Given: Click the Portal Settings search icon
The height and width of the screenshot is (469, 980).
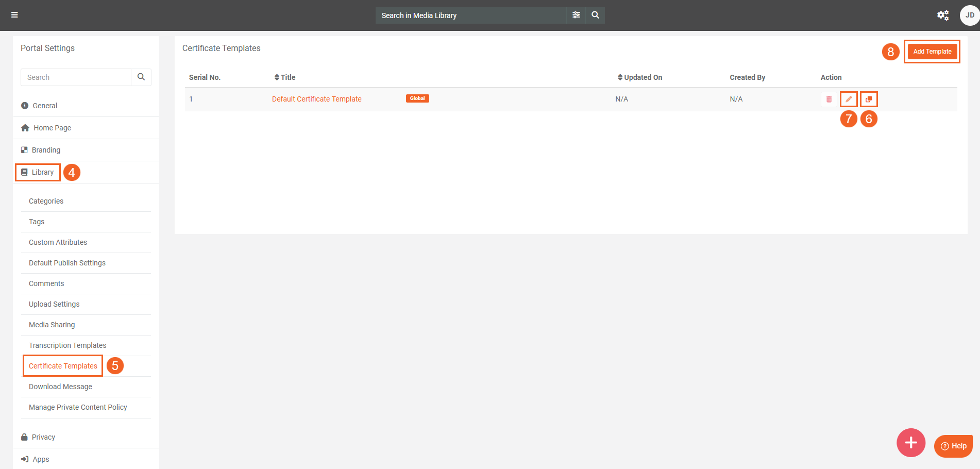Looking at the screenshot, I should 141,77.
